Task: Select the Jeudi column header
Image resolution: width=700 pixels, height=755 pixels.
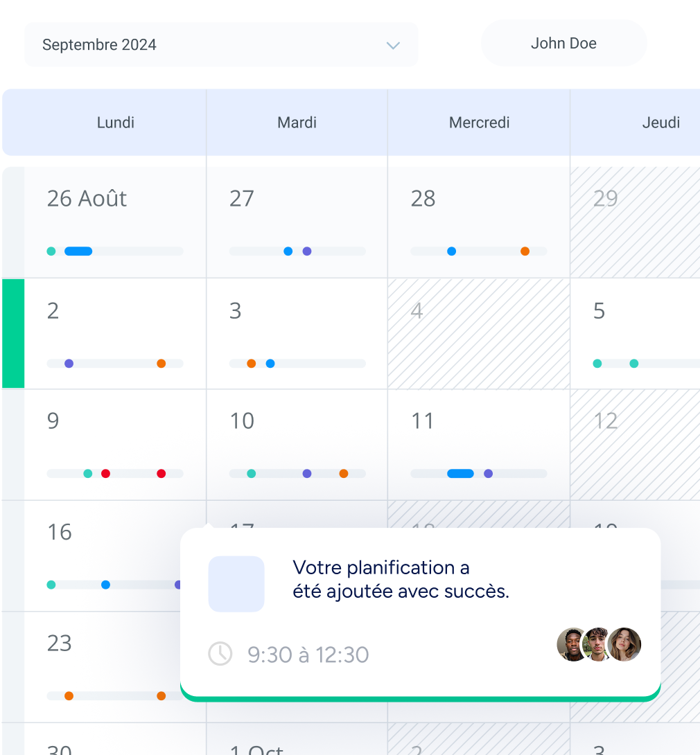Action: point(636,123)
